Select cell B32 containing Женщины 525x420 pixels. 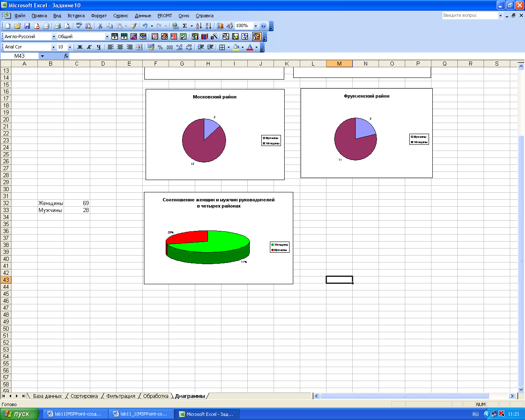(x=50, y=203)
